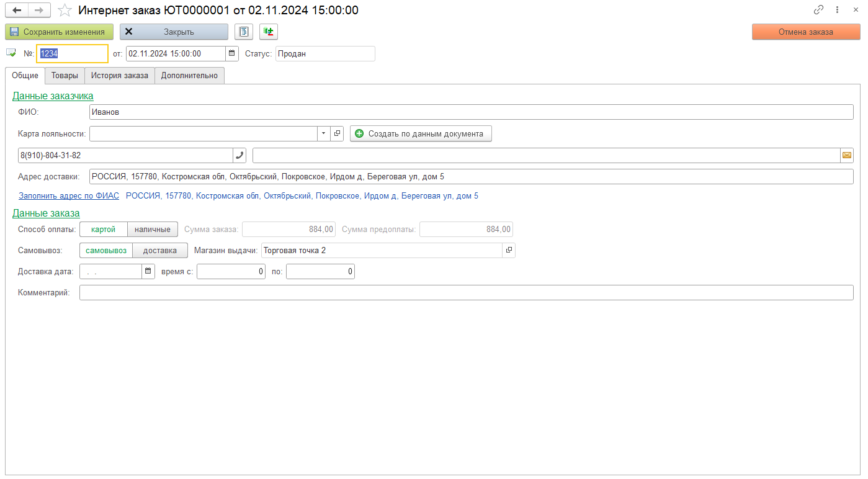Click the debit-credit movements icon button

269,32
